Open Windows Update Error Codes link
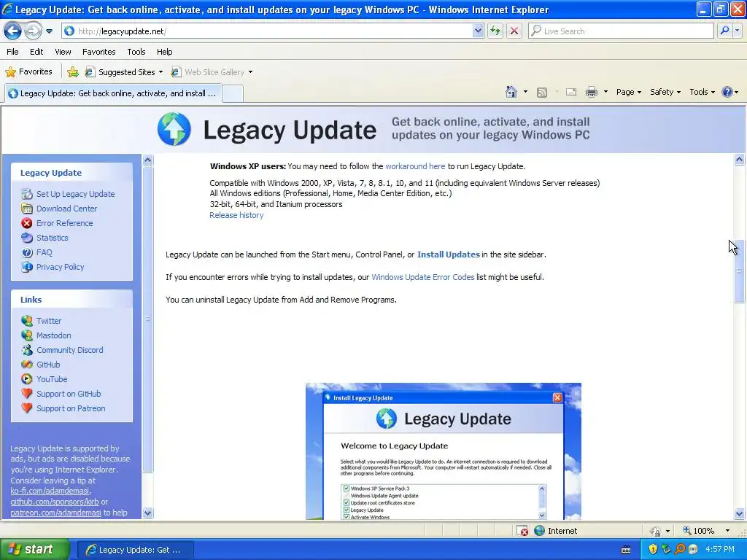 coord(422,276)
